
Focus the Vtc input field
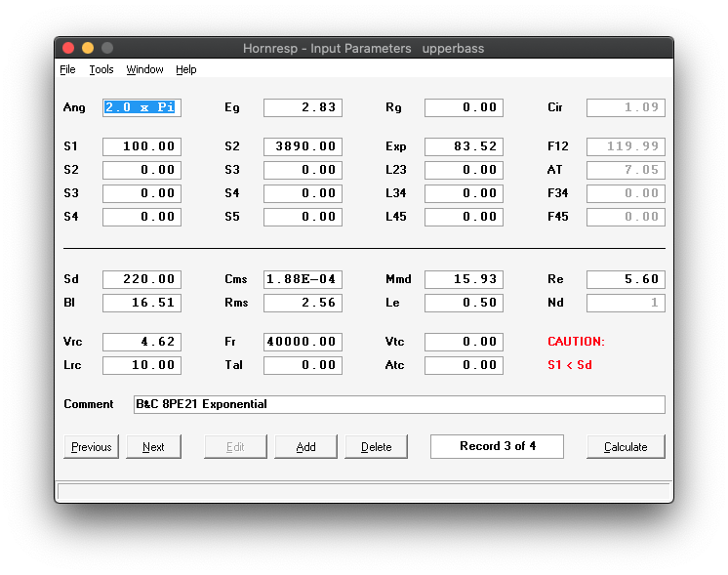[464, 342]
